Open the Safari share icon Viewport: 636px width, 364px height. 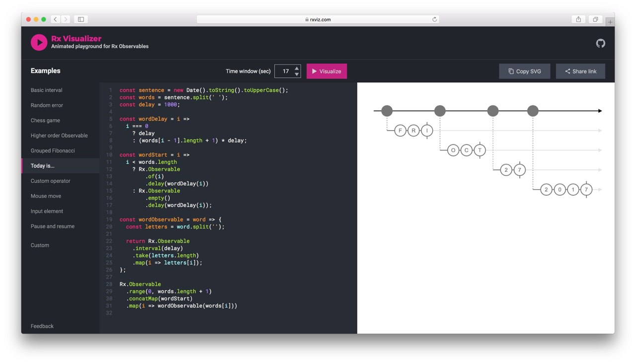[578, 19]
